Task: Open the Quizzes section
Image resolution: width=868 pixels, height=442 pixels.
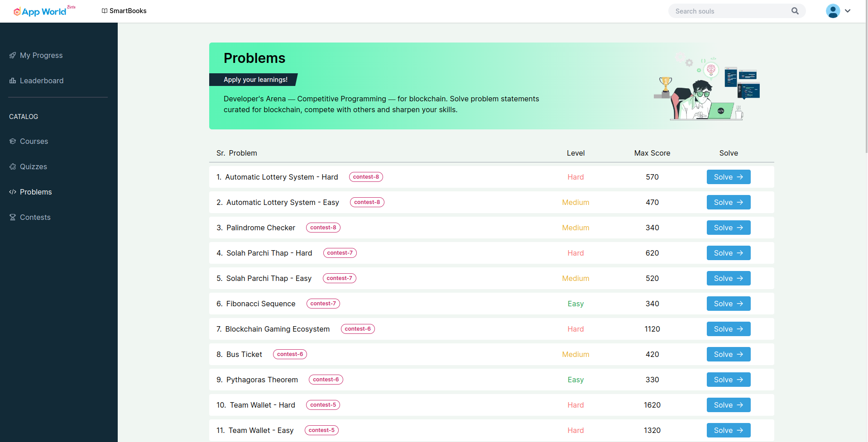Action: click(33, 166)
